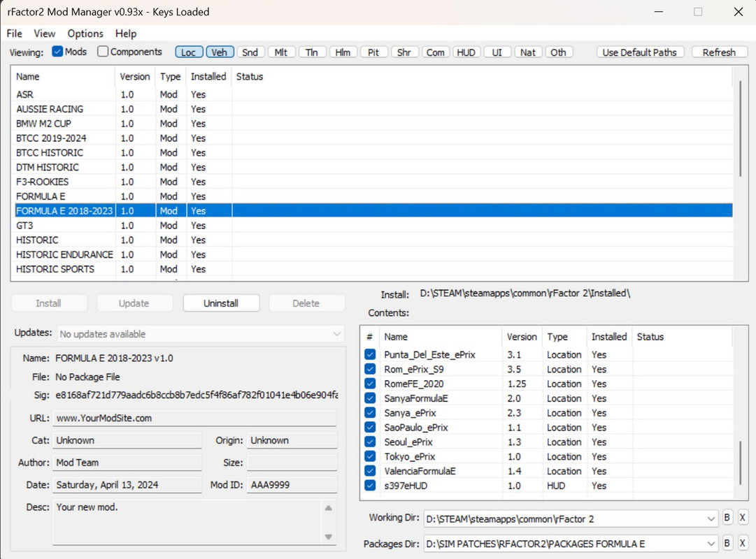Viewport: 756px width, 559px height.
Task: Uncheck Punta_Del_Este_ePrix component checkbox
Action: click(x=370, y=355)
